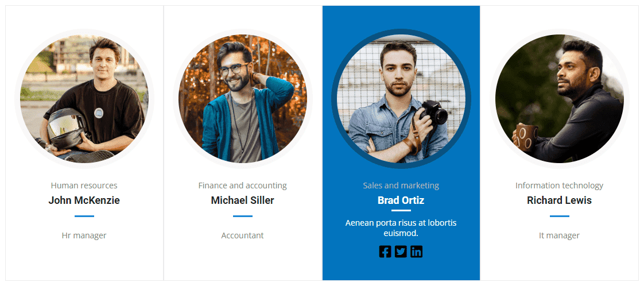Click the Sales and marketing label
Screen dimensions: 644x286
[401, 185]
